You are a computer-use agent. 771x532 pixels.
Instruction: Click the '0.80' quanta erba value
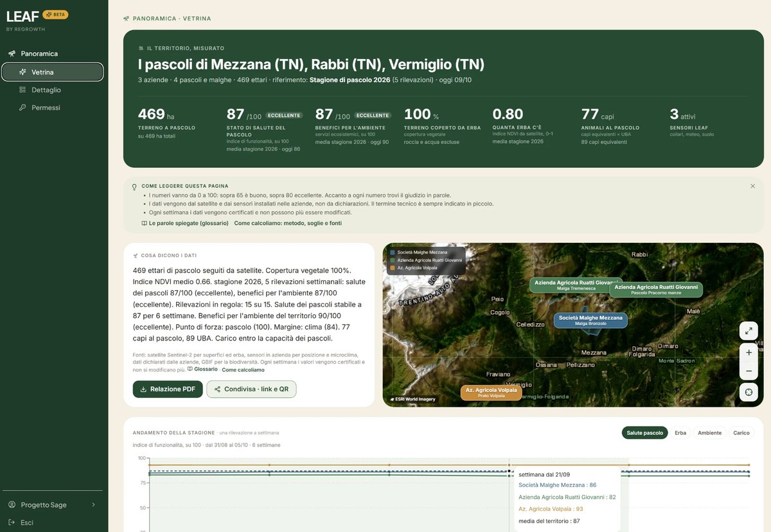tap(508, 114)
